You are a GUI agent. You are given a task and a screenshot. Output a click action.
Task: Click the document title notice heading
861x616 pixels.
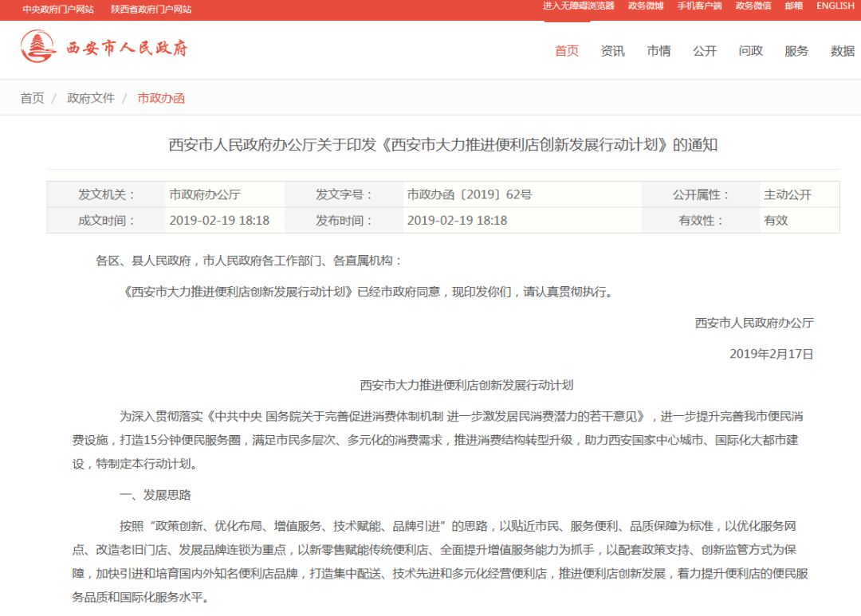pyautogui.click(x=431, y=145)
